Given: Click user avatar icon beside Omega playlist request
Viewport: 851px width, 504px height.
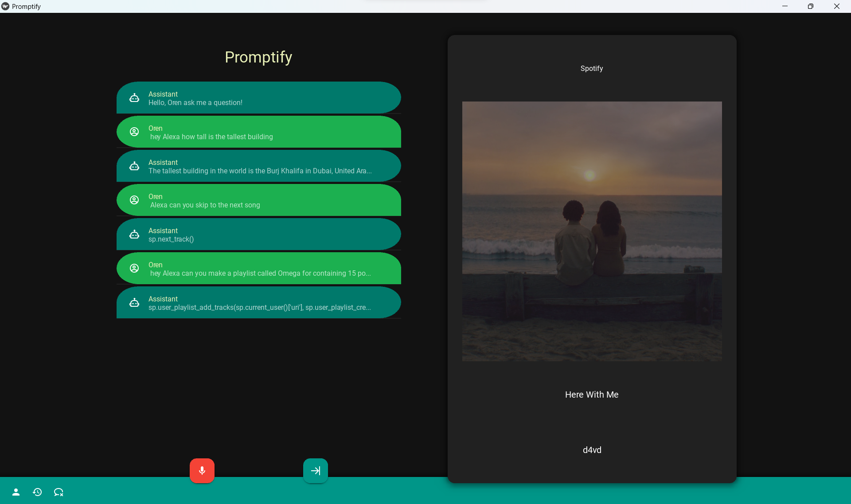Looking at the screenshot, I should 134,269.
